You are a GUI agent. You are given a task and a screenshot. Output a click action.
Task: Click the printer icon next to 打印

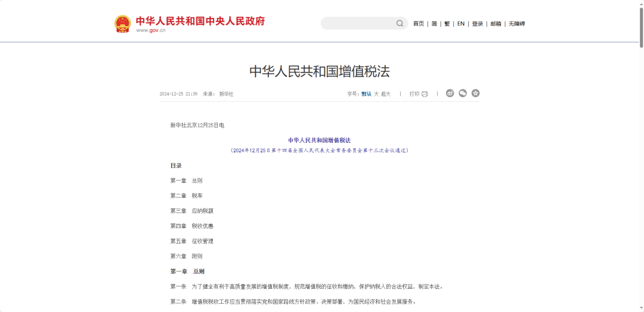(425, 94)
